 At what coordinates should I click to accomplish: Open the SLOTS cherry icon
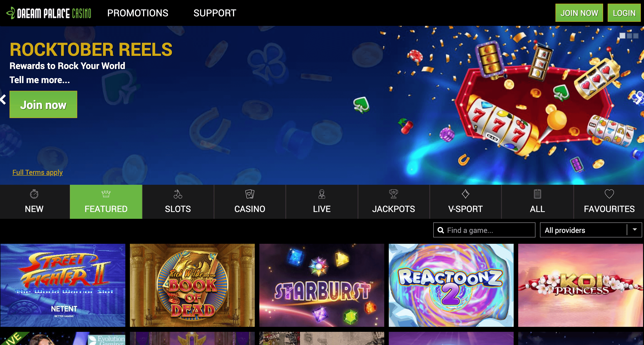pyautogui.click(x=178, y=194)
